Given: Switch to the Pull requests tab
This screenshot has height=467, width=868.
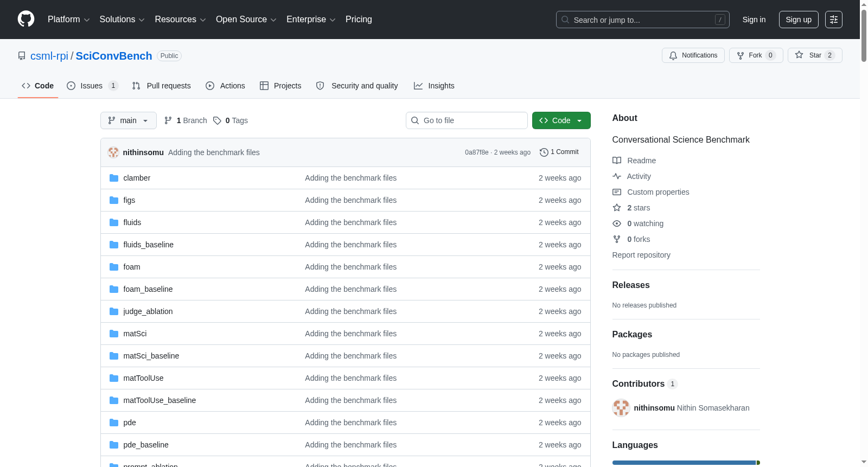Looking at the screenshot, I should tap(162, 86).
